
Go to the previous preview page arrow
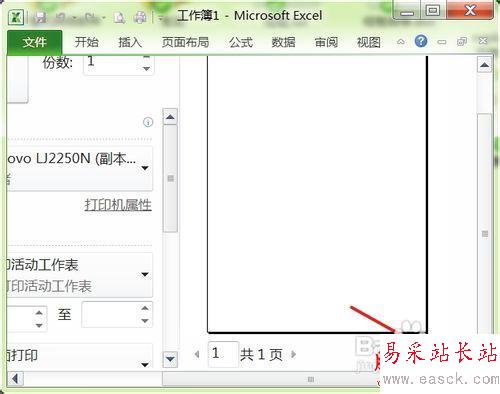(x=197, y=354)
